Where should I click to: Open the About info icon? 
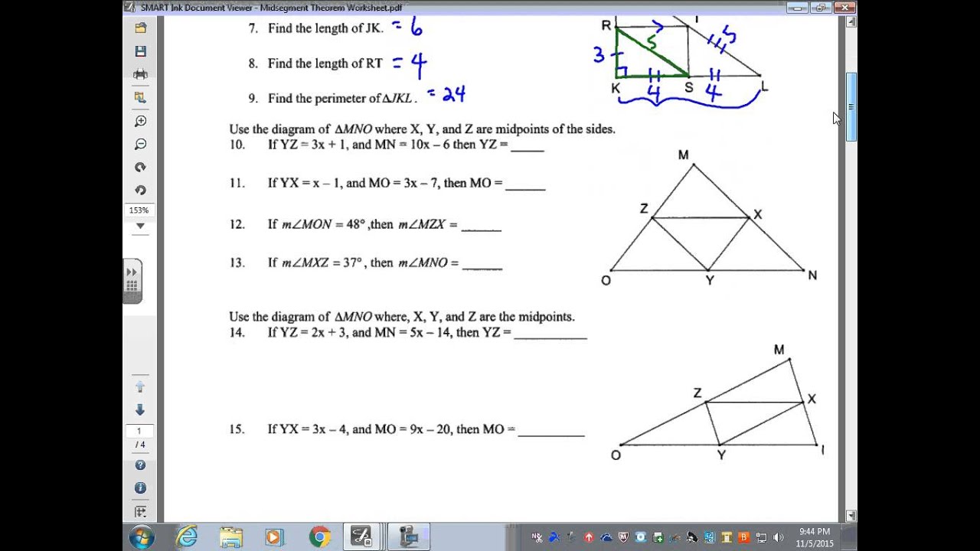pos(140,487)
